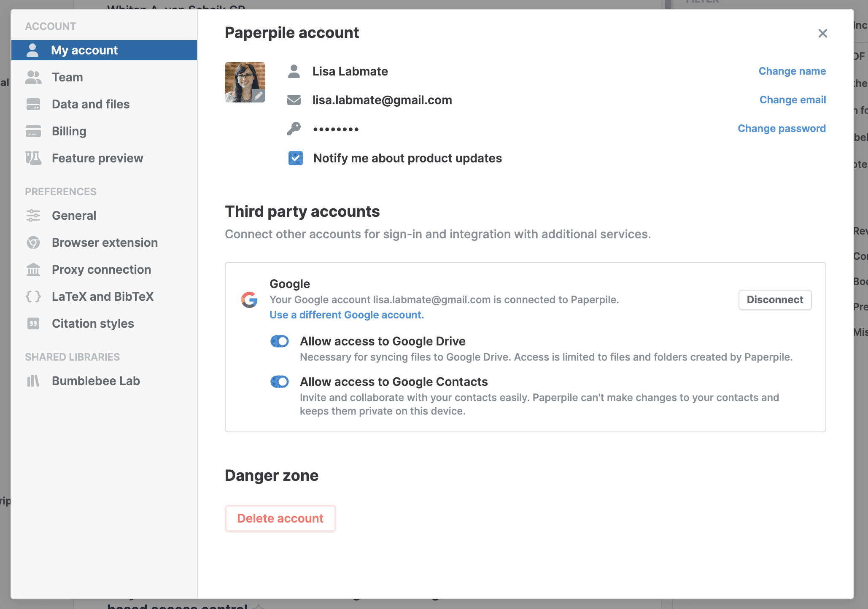This screenshot has height=609, width=868.
Task: Click the email lisa.labmate@gmail.com
Action: click(382, 100)
